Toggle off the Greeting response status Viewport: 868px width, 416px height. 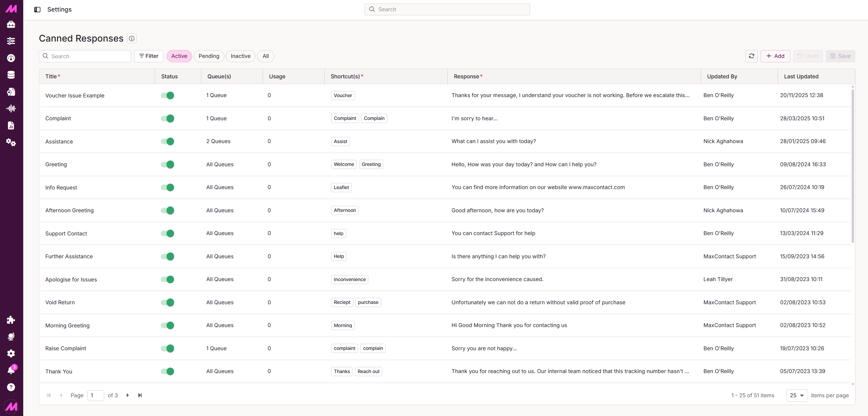(x=168, y=165)
